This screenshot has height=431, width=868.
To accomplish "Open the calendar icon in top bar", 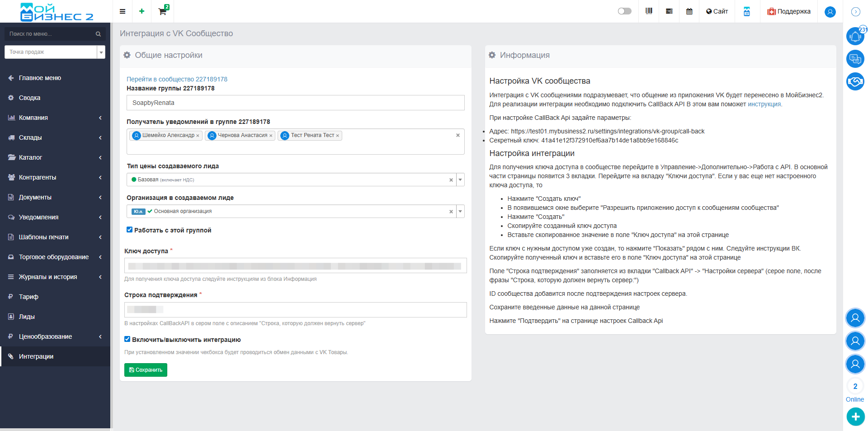I will point(689,11).
